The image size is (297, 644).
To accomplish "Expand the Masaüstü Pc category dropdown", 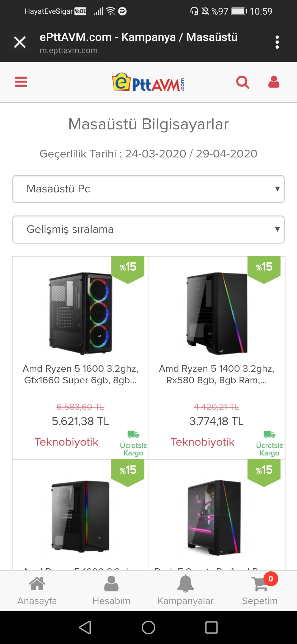I will click(x=148, y=189).
